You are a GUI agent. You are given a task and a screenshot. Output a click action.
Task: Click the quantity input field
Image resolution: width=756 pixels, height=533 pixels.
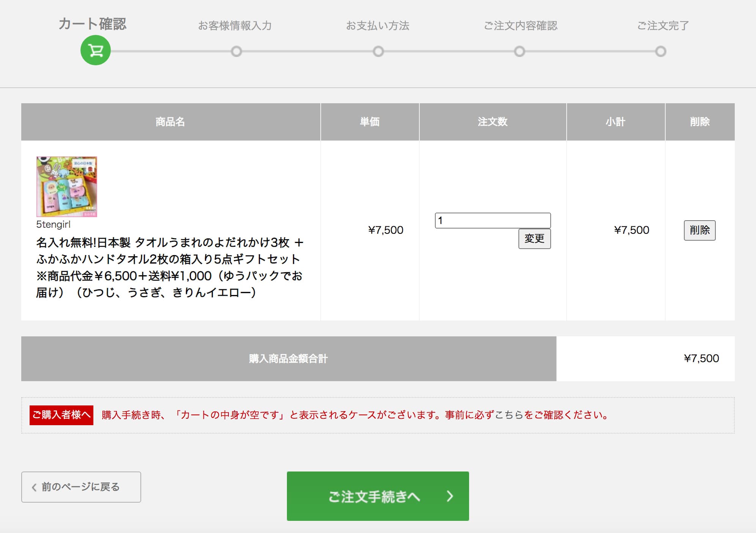coord(492,220)
